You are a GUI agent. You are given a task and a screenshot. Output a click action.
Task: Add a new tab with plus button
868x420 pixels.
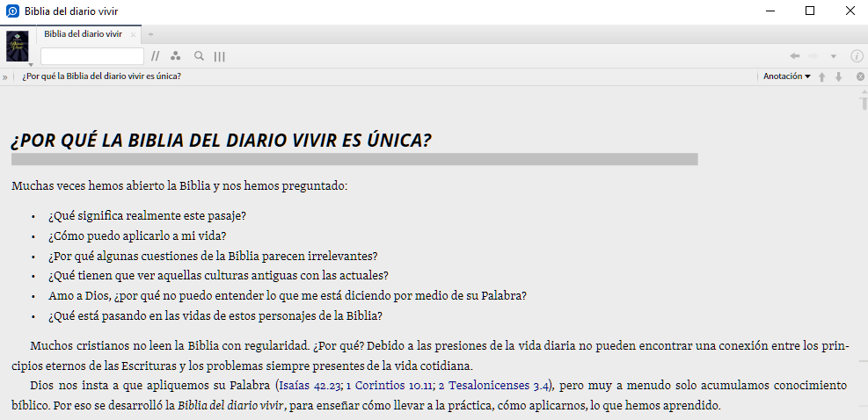pos(150,34)
